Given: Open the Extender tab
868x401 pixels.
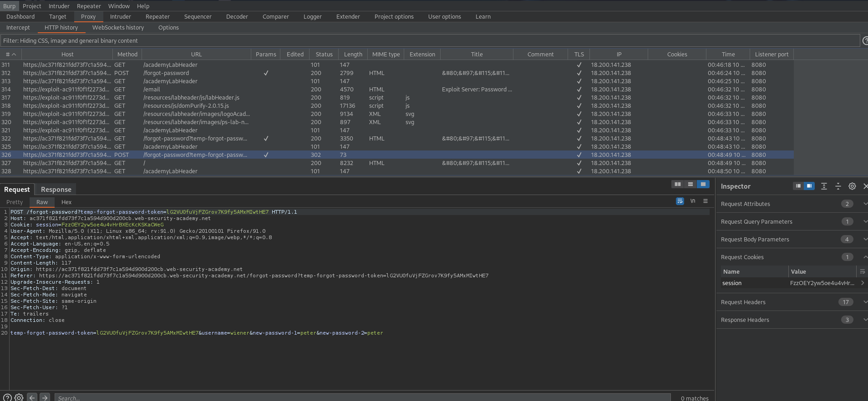Looking at the screenshot, I should pos(348,17).
